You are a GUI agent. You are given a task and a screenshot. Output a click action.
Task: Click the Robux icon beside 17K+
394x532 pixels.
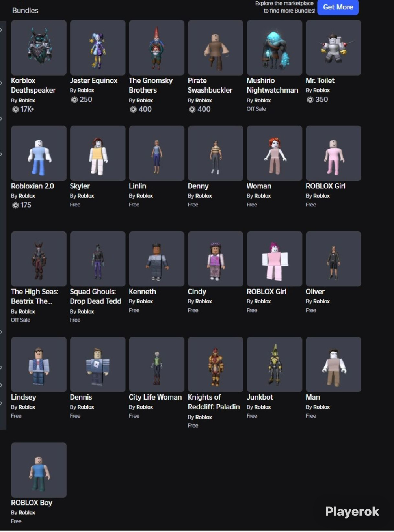tap(15, 109)
